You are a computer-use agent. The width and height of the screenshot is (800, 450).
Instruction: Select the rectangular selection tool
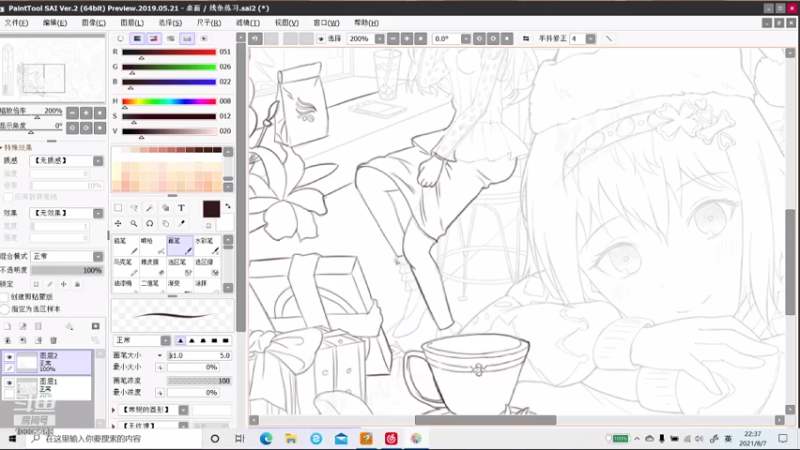pos(118,208)
